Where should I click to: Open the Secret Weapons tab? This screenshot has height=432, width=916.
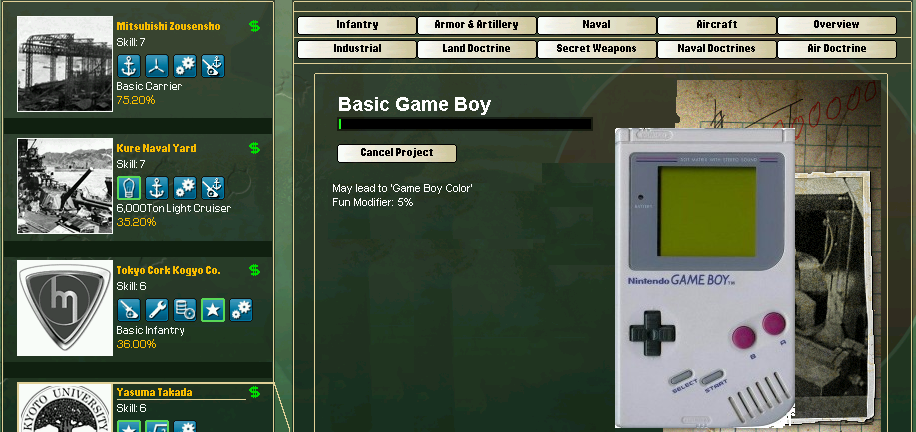click(596, 49)
